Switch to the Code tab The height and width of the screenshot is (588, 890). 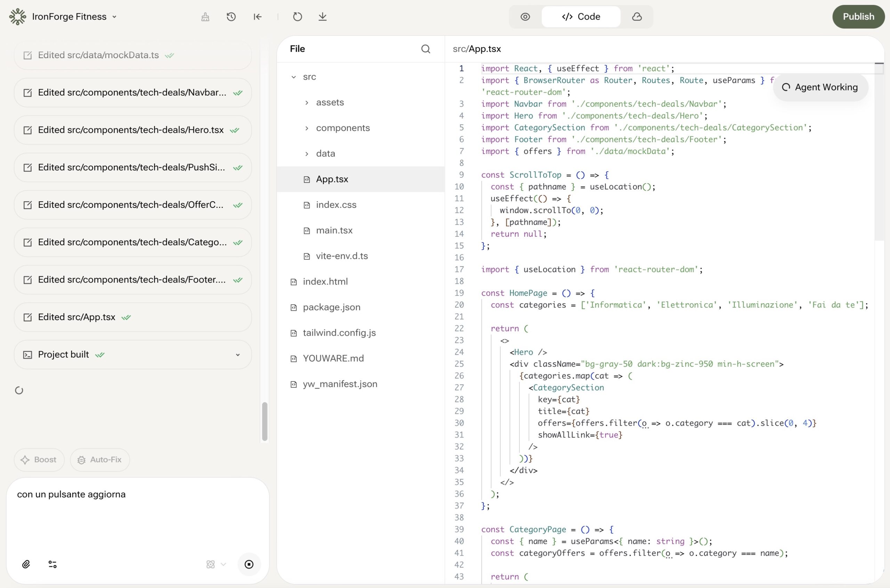click(x=581, y=16)
